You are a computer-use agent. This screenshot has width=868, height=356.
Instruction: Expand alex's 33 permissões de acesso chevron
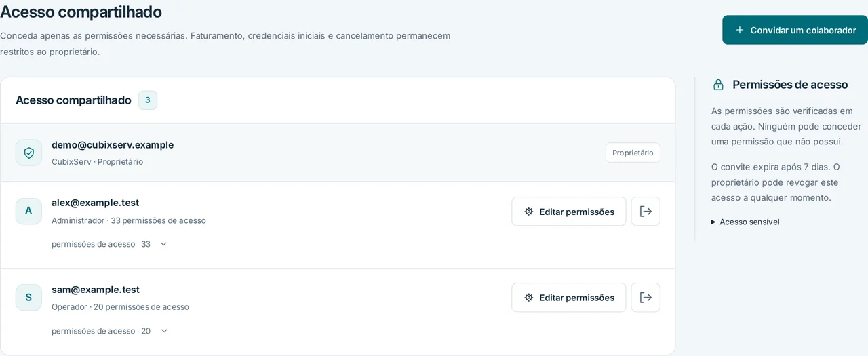163,244
